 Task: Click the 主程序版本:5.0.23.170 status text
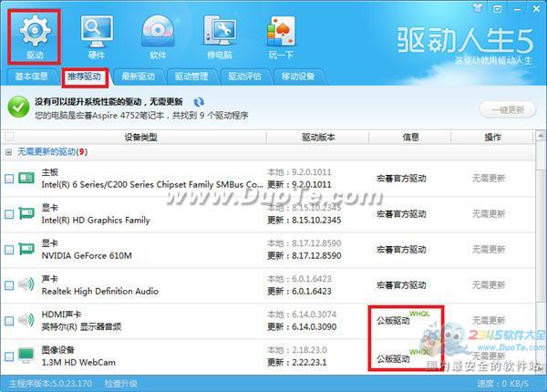click(x=50, y=384)
